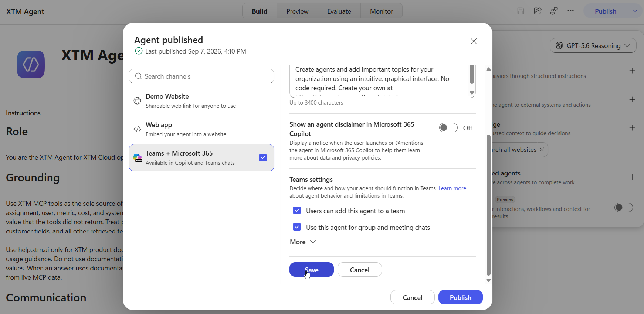Uncheck the Teams + Microsoft 365 channel checkbox
This screenshot has height=314, width=644.
[263, 158]
